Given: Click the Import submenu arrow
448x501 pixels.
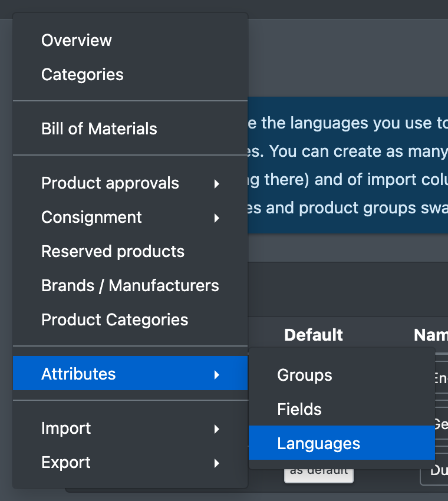Looking at the screenshot, I should click(217, 429).
